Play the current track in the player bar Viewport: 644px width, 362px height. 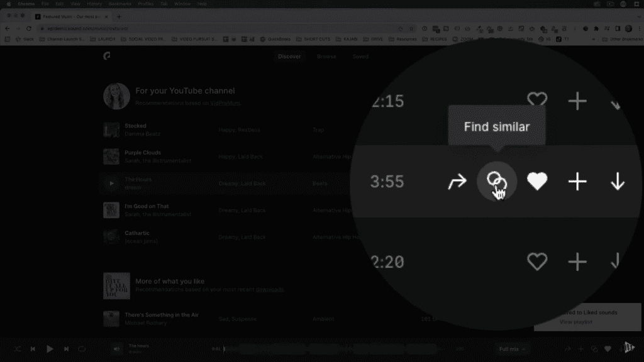coord(50,349)
